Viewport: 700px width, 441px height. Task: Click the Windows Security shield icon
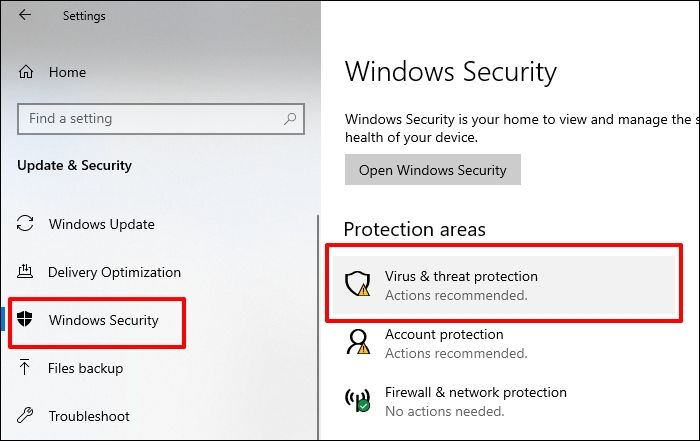tap(26, 320)
